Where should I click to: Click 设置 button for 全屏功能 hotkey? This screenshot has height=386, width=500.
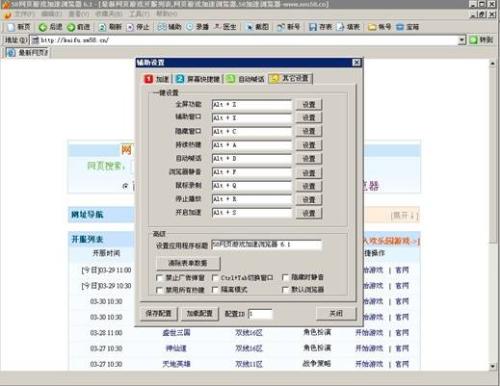pyautogui.click(x=309, y=105)
